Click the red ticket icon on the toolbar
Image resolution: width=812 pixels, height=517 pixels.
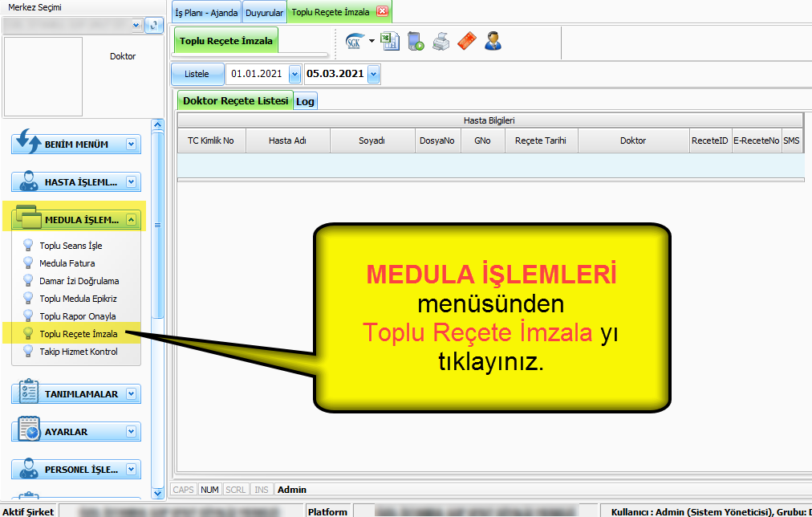click(x=466, y=41)
